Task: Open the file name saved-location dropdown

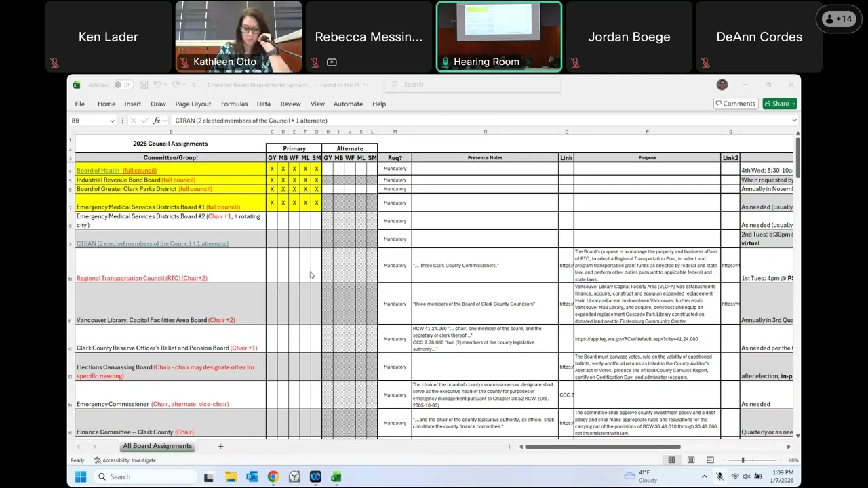Action: pos(366,85)
